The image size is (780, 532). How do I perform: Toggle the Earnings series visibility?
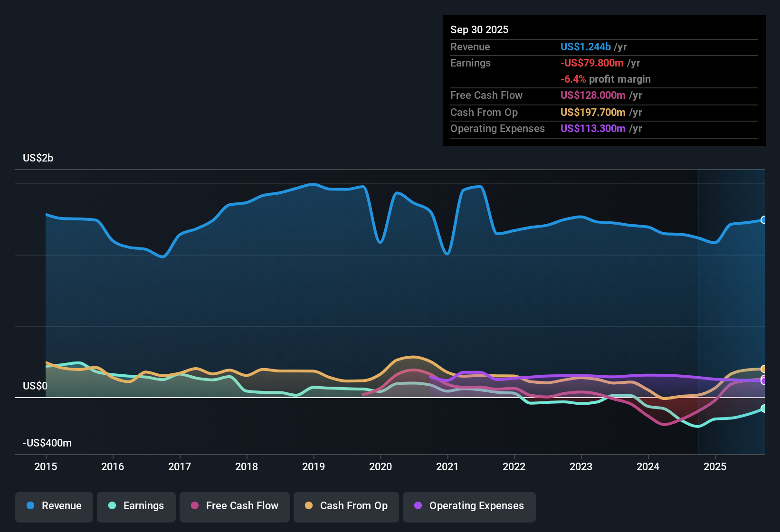136,506
